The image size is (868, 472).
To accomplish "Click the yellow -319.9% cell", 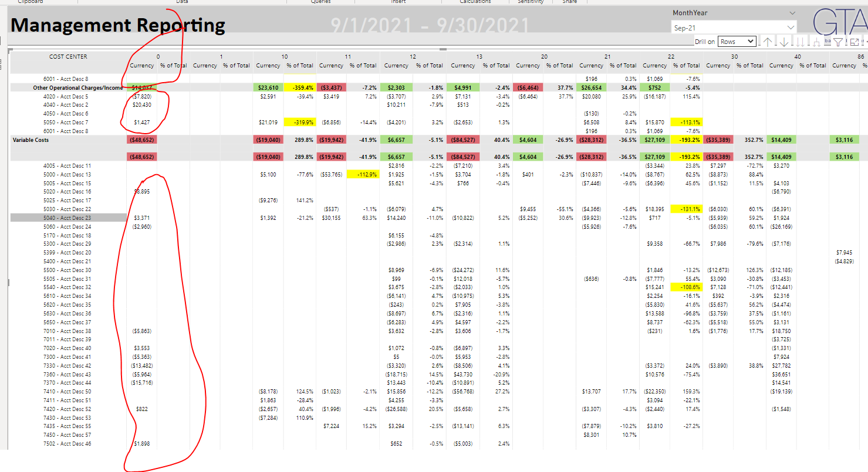I will tap(300, 123).
